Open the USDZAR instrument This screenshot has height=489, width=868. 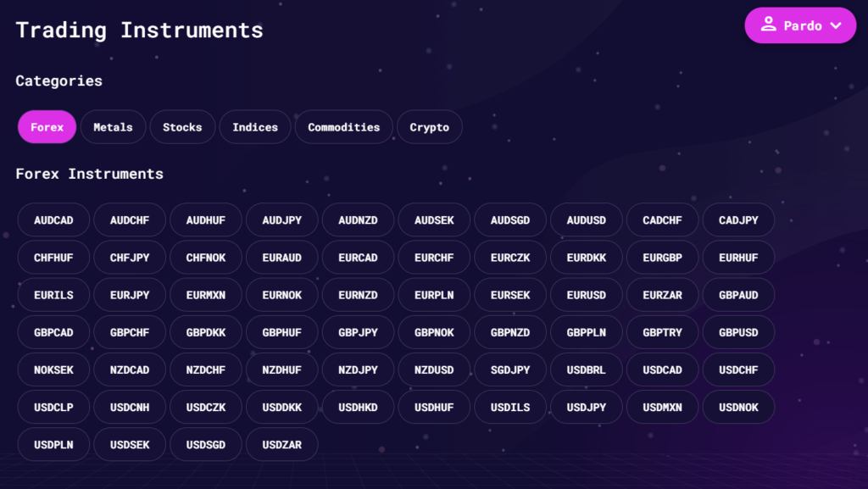(281, 443)
